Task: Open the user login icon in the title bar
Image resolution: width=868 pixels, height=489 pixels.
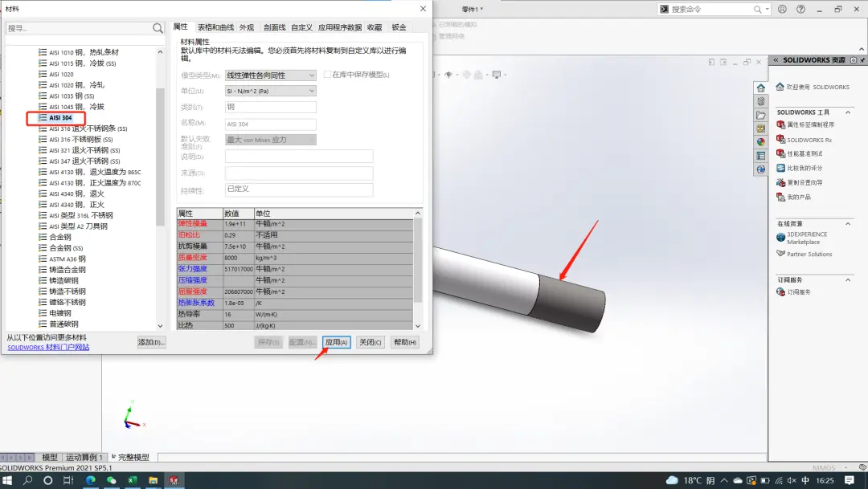Action: [782, 9]
